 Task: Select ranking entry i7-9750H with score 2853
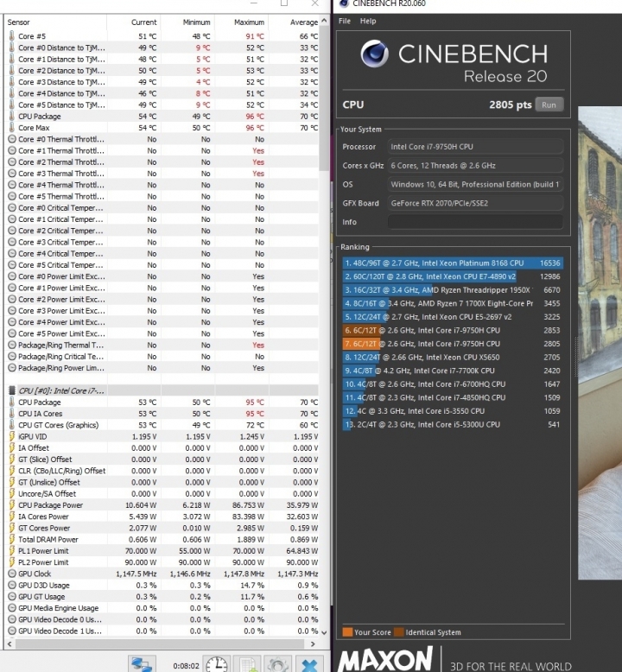453,331
